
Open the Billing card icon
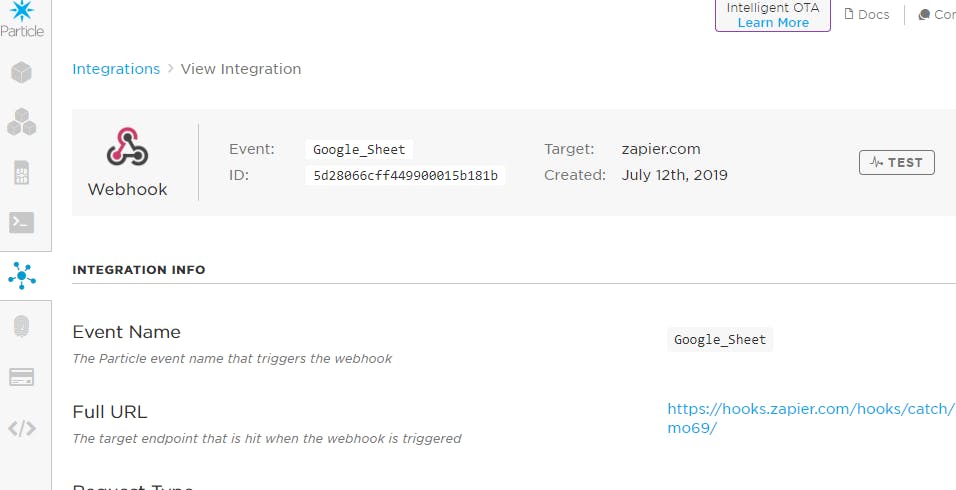pyautogui.click(x=21, y=377)
